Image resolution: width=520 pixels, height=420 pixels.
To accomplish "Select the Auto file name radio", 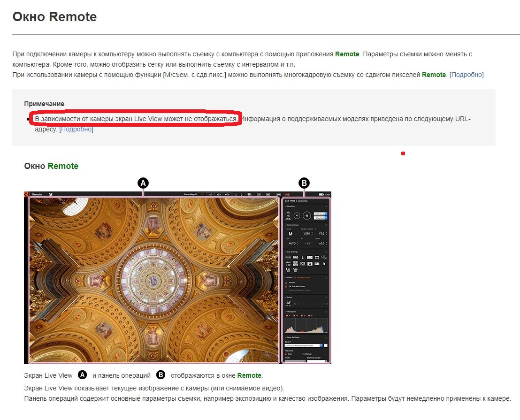I will 286,354.
